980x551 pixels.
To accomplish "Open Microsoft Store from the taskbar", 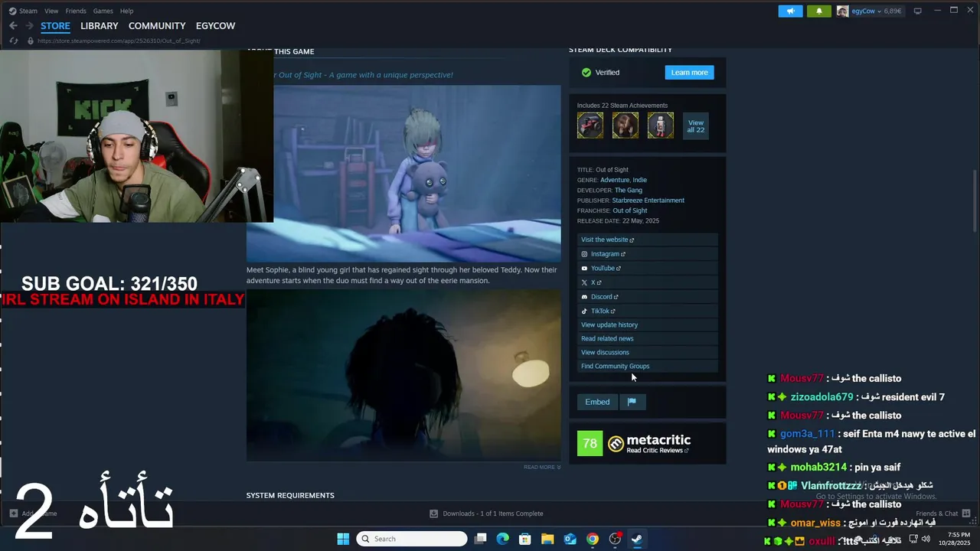I will pyautogui.click(x=525, y=539).
